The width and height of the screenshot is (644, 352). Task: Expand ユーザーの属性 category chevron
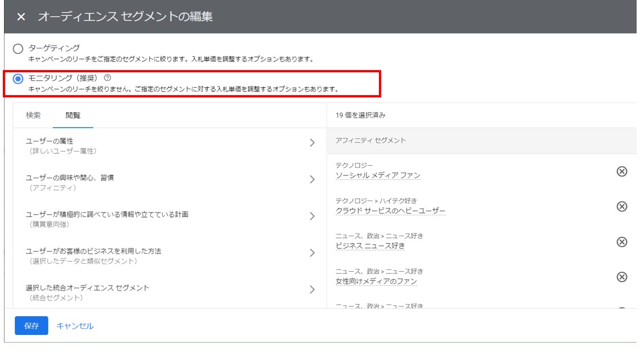point(312,143)
